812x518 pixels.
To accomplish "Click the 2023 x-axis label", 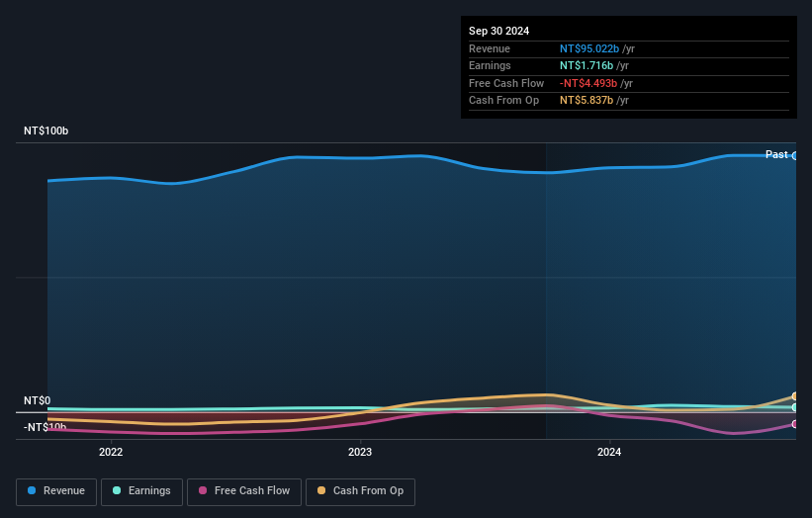I will [x=360, y=452].
